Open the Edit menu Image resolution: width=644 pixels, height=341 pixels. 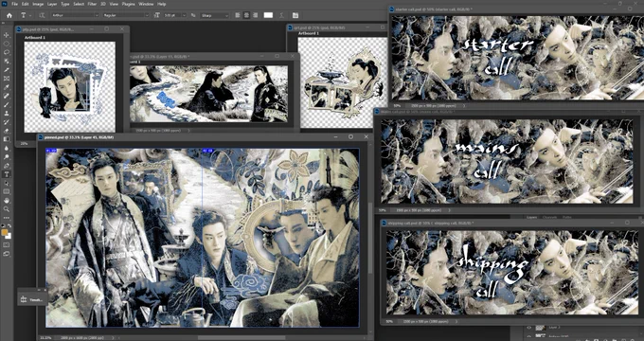click(25, 4)
